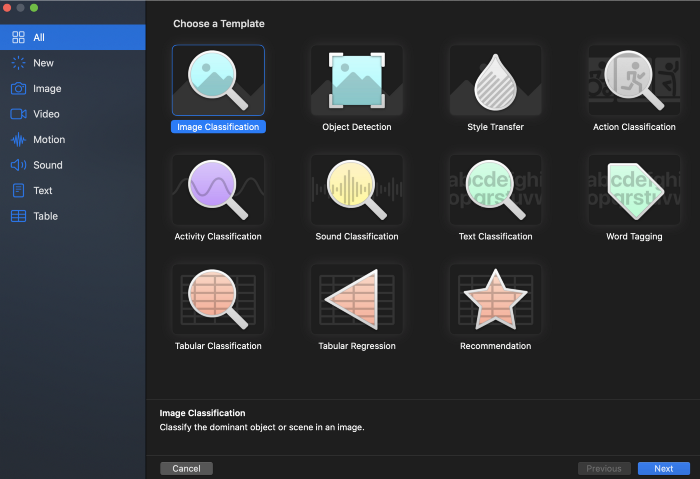Click the Video camera icon in sidebar
Screen dimensions: 700x479
tap(18, 114)
